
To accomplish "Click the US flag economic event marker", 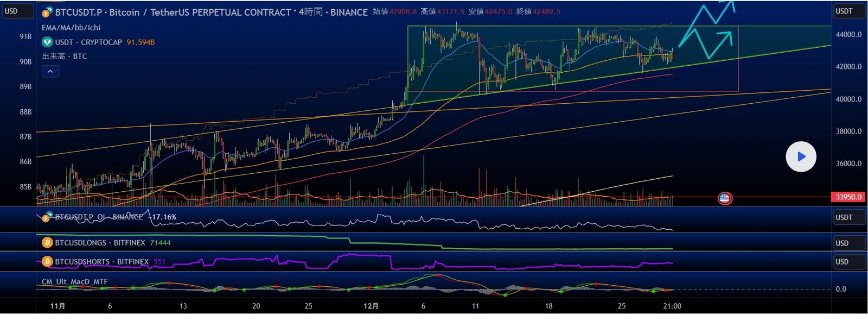I will [724, 198].
